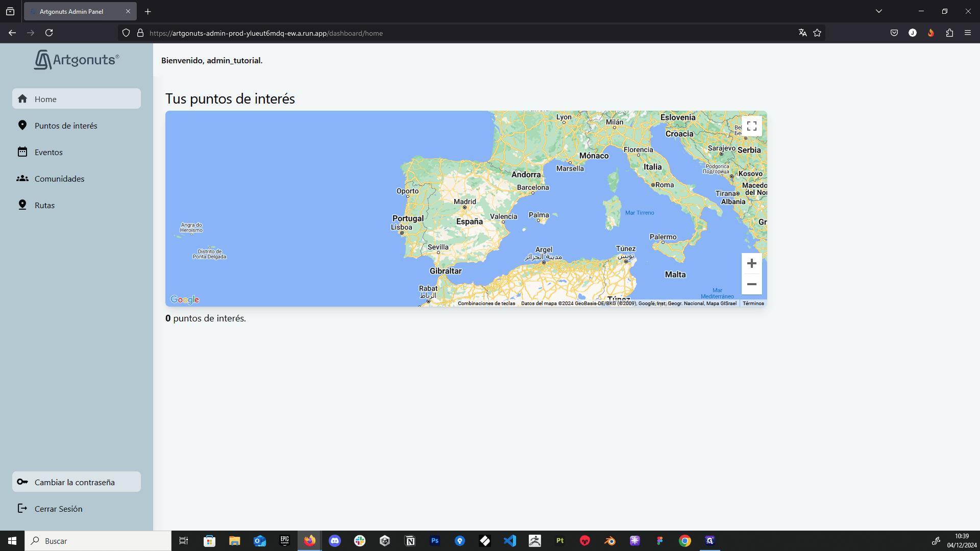This screenshot has width=980, height=551.
Task: Zoom out on the map
Action: [x=752, y=284]
